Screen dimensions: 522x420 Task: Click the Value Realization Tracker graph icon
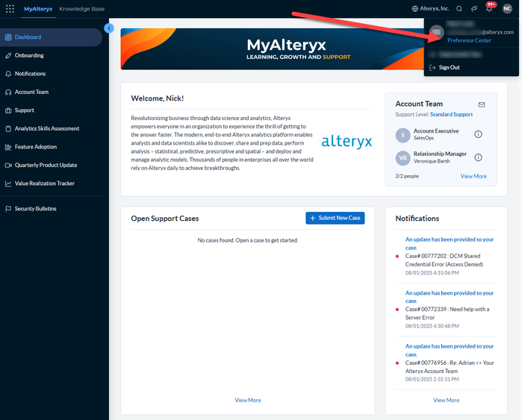(8, 184)
